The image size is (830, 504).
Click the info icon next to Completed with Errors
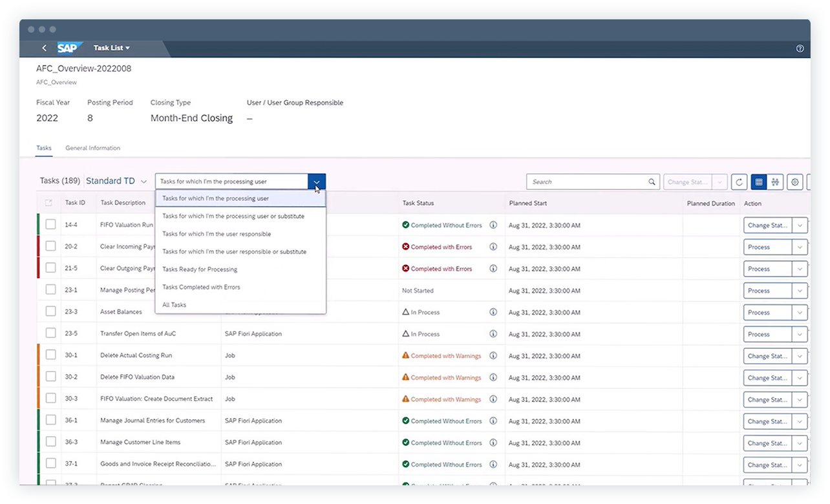pos(493,247)
